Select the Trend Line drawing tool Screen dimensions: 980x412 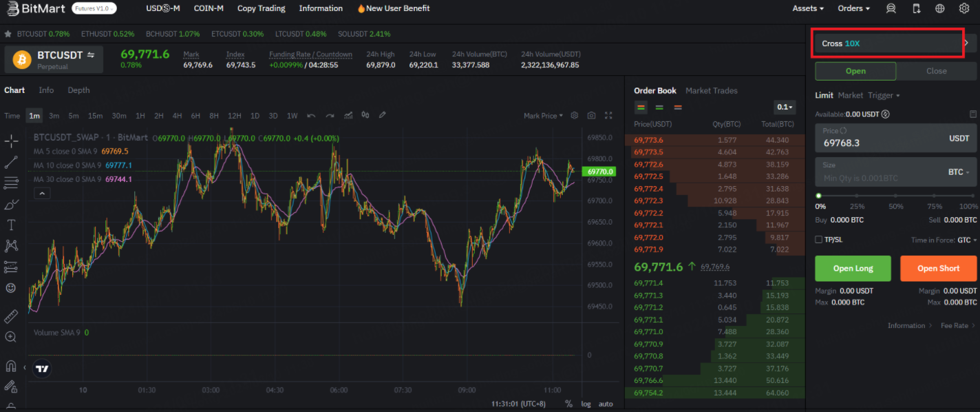(10, 162)
